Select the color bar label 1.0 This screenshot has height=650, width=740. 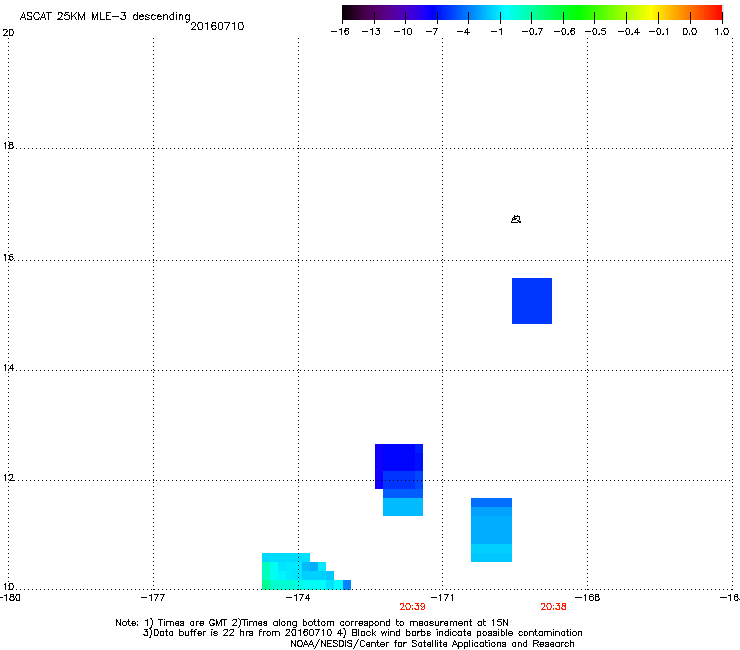click(722, 32)
